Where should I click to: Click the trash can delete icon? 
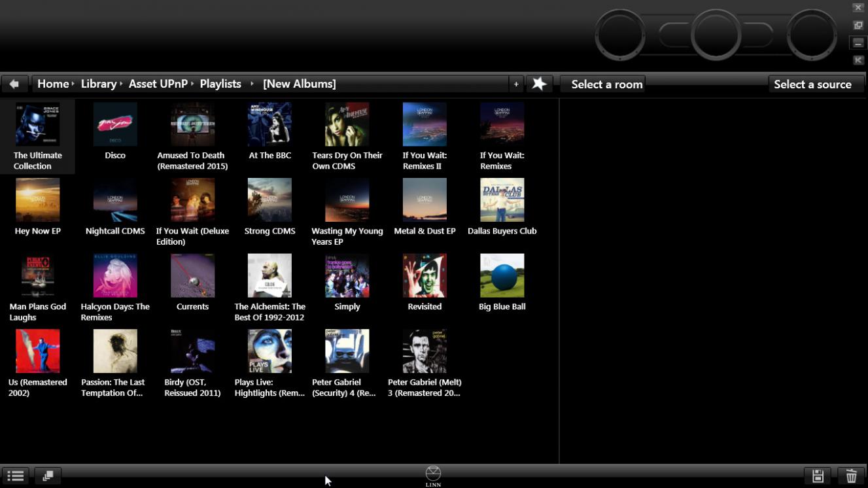pyautogui.click(x=851, y=476)
